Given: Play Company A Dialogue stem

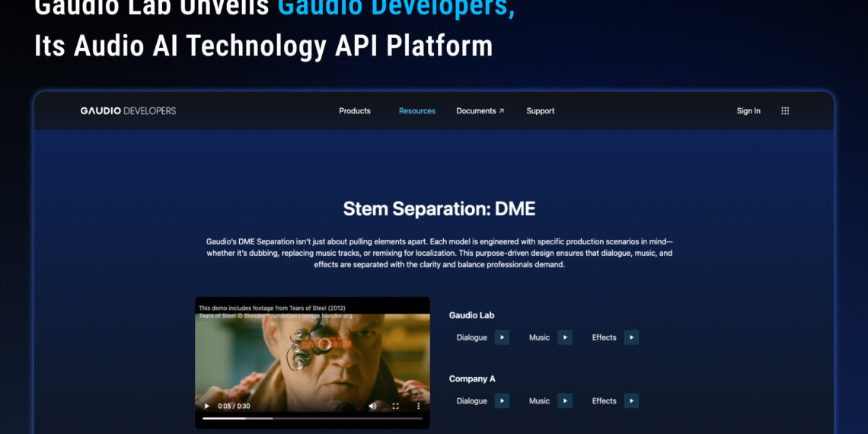Looking at the screenshot, I should pyautogui.click(x=502, y=400).
